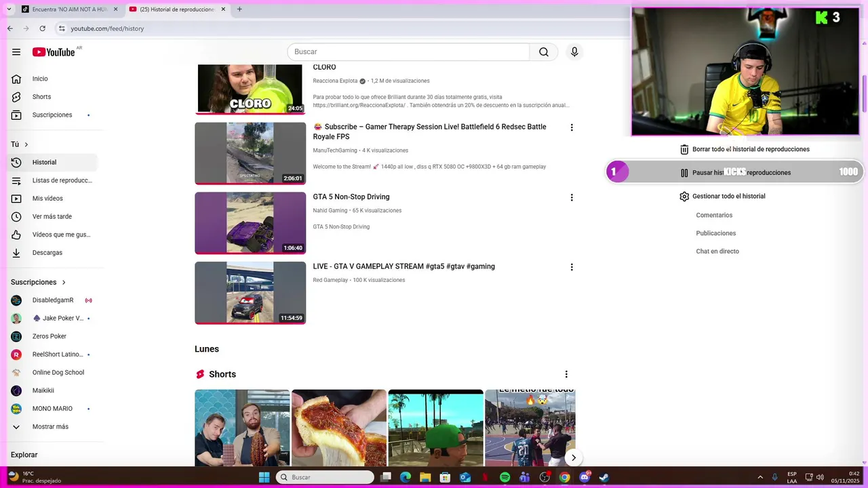868x488 pixels.
Task: Open the Windows Start menu
Action: coord(264,477)
